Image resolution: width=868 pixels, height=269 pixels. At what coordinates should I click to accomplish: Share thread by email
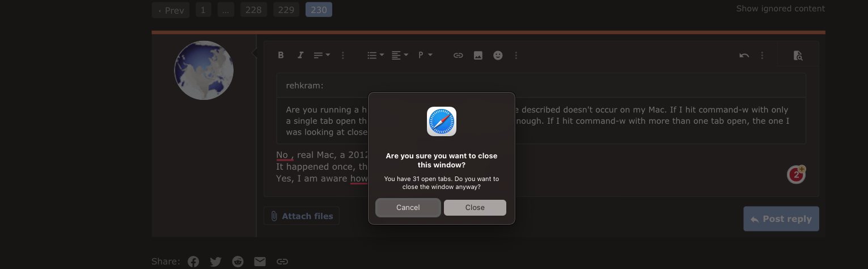pyautogui.click(x=260, y=262)
